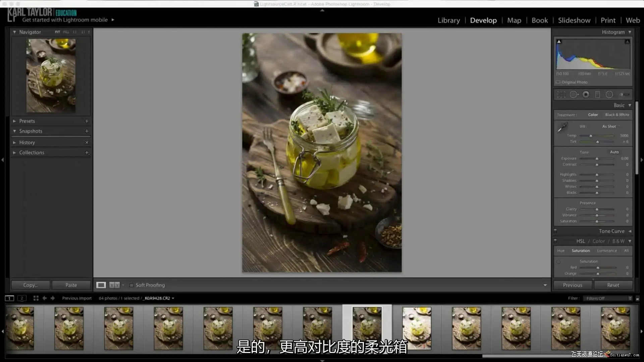
Task: Enable the Soft Proofing checkbox
Action: click(x=131, y=285)
